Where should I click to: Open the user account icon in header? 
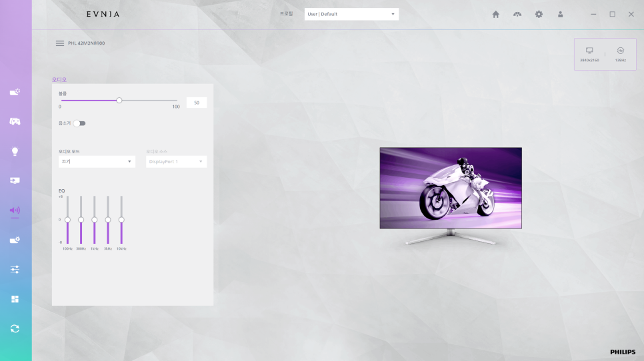tap(560, 14)
